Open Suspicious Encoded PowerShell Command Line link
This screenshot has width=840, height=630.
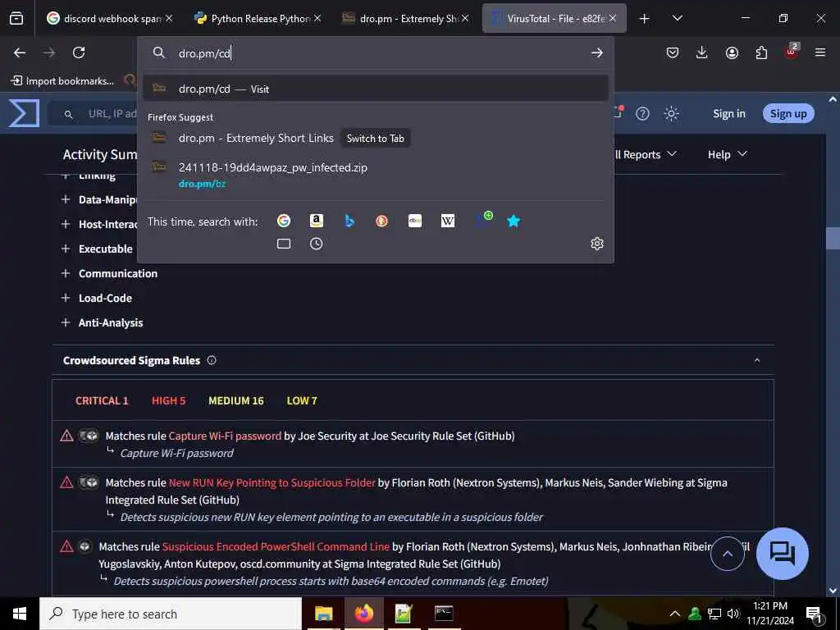click(x=276, y=546)
